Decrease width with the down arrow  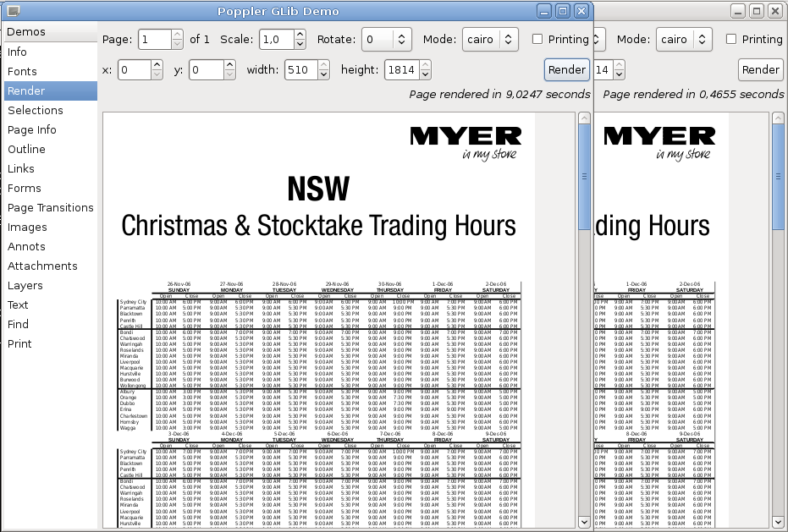coord(323,74)
